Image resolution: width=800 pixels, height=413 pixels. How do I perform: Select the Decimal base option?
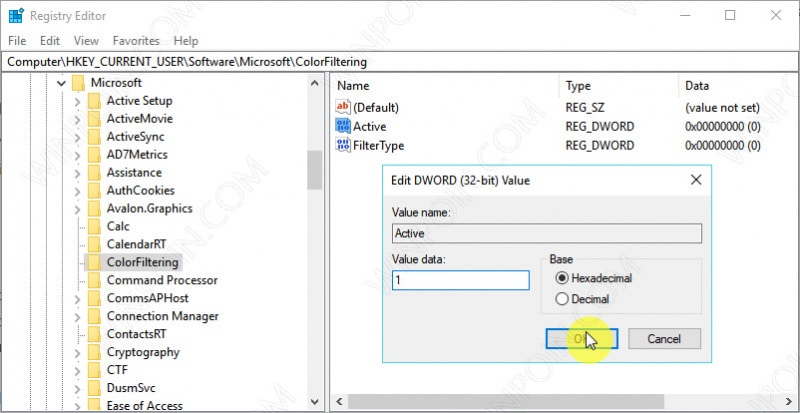(x=583, y=299)
